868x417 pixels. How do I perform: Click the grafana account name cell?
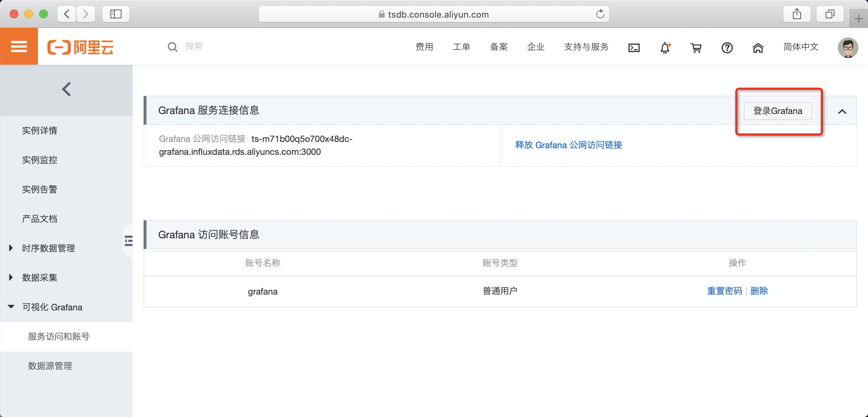point(262,291)
